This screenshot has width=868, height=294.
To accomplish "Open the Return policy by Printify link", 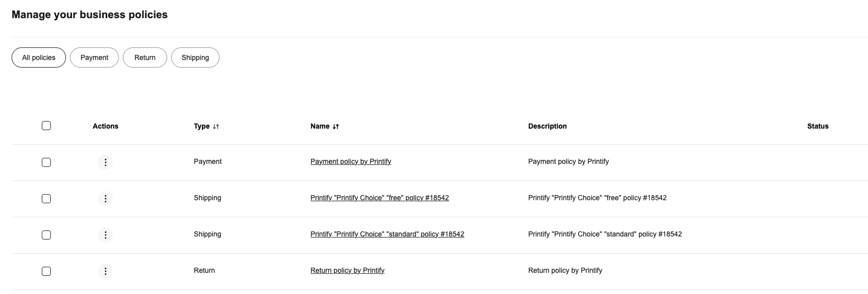I will 347,270.
